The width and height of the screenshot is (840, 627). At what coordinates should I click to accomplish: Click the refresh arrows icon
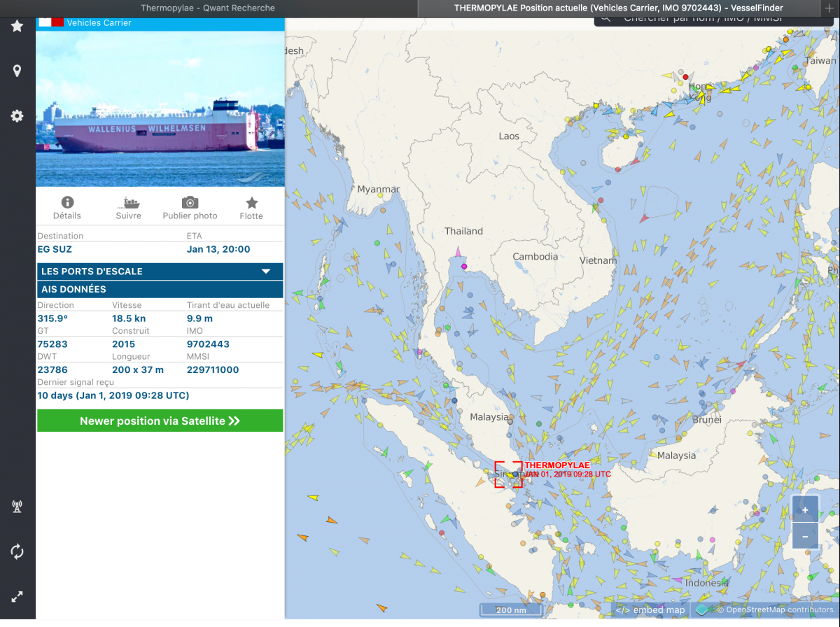pos(17,551)
